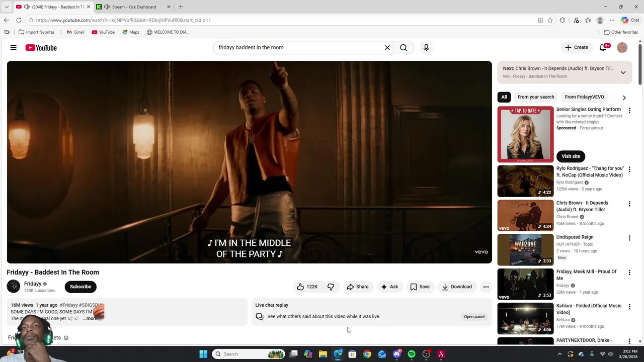Open a new browser tab

pos(181,7)
